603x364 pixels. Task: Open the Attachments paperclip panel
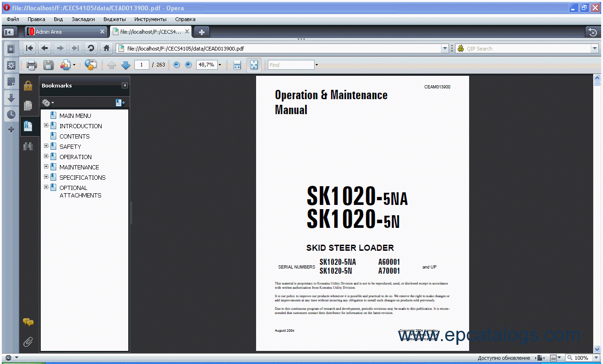[28, 342]
